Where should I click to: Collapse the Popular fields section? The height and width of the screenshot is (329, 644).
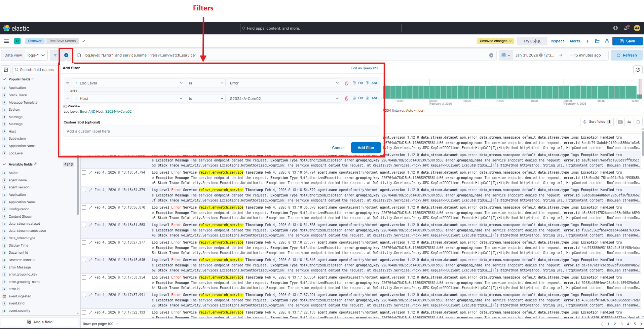point(4,79)
